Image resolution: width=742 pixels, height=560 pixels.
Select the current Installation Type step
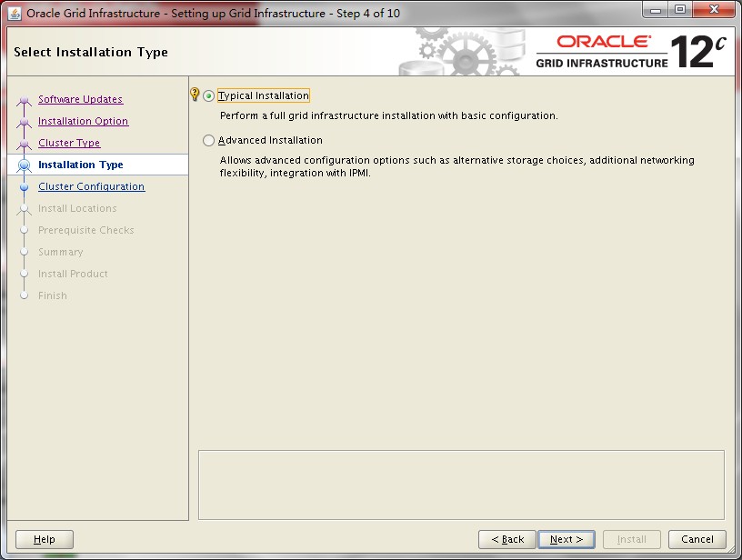(80, 165)
